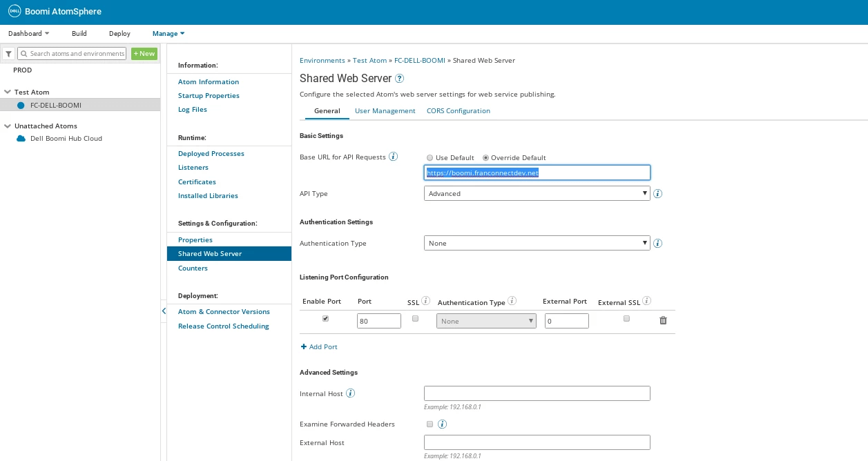
Task: Show info for Examine Forwarded Headers
Action: click(x=443, y=424)
